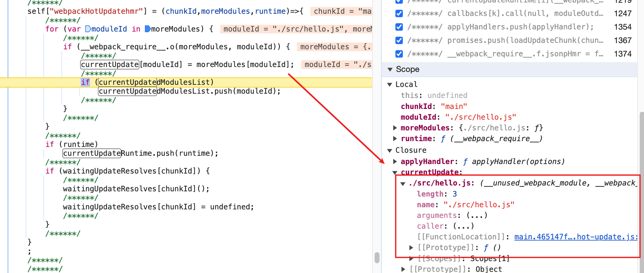Click the Scope pane vertical scrollbar
644x273 pixels.
(x=642, y=192)
